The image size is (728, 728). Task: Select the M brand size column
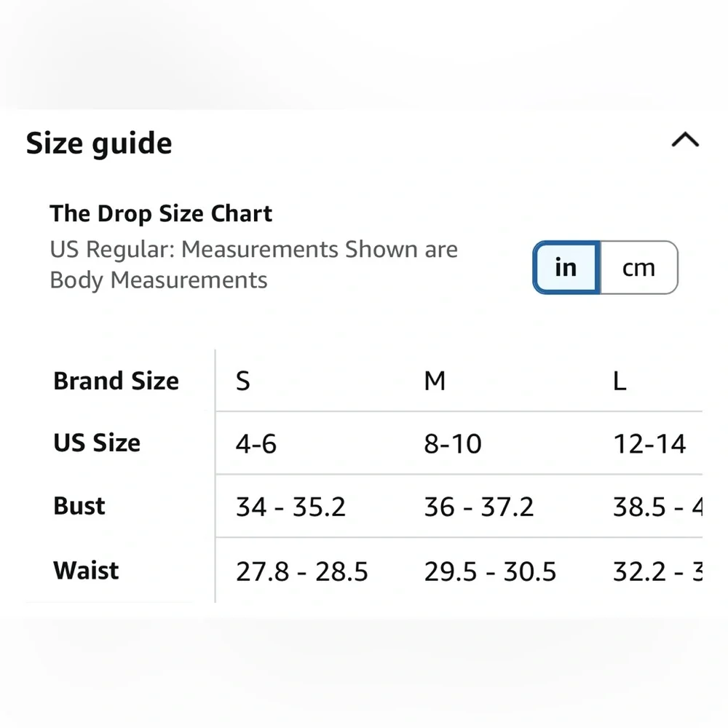coord(435,381)
